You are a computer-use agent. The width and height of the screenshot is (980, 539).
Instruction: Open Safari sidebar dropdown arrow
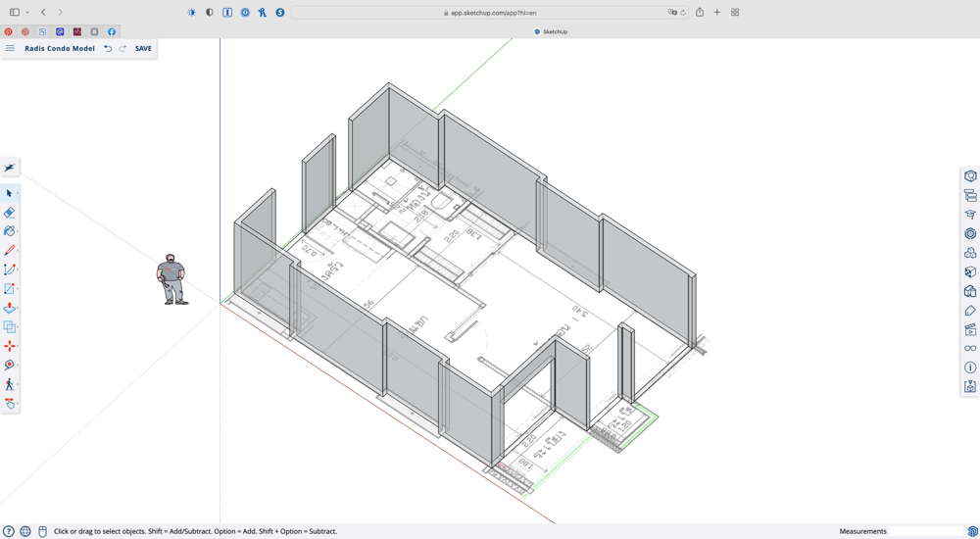pyautogui.click(x=26, y=13)
